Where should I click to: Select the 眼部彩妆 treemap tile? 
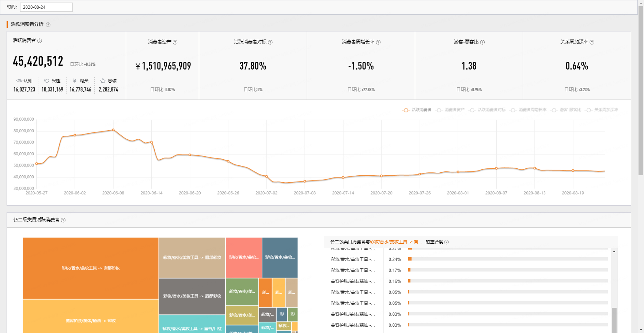click(x=192, y=258)
